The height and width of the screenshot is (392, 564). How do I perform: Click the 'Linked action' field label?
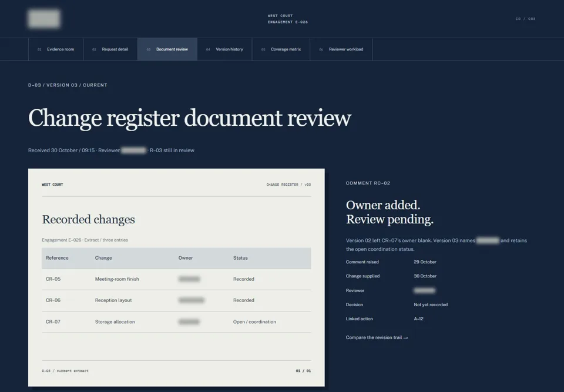(x=360, y=319)
